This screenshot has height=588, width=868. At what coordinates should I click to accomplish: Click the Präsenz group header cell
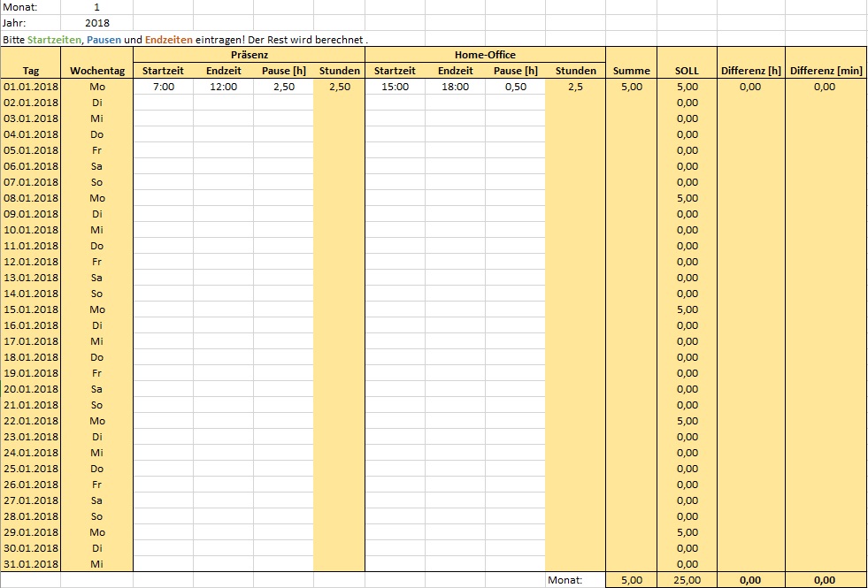248,55
